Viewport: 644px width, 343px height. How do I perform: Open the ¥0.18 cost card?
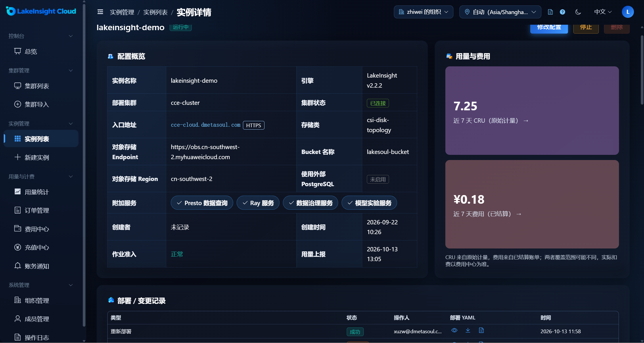coord(532,204)
